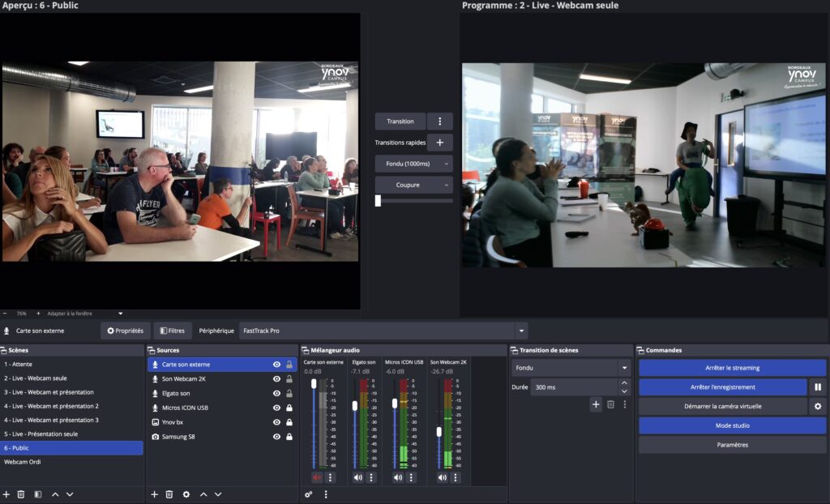Click the Son Webcam 2K volume fader
830x504 pixels.
[x=439, y=431]
